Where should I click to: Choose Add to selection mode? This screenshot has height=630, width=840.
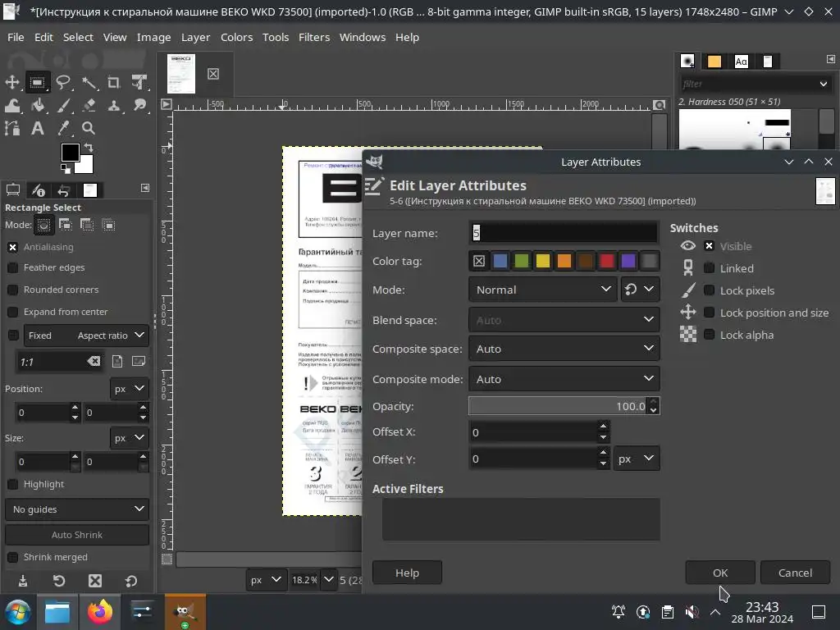[66, 225]
